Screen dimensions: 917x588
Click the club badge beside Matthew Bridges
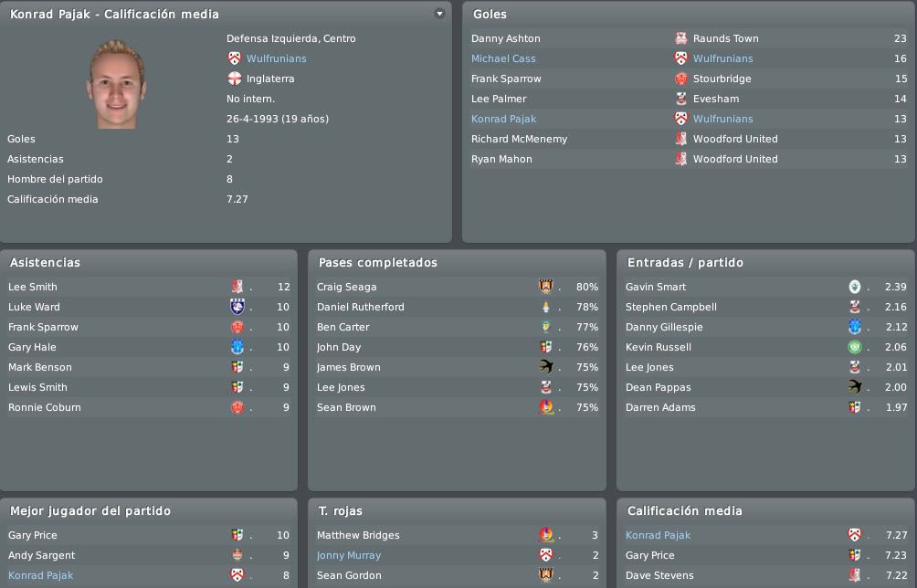(x=545, y=535)
